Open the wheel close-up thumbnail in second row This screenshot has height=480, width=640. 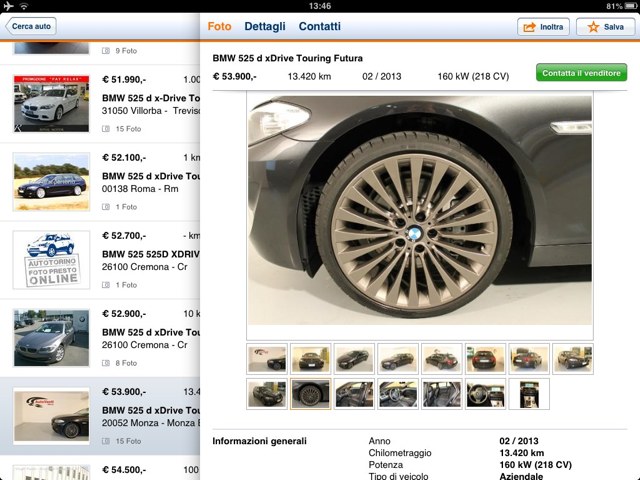310,394
